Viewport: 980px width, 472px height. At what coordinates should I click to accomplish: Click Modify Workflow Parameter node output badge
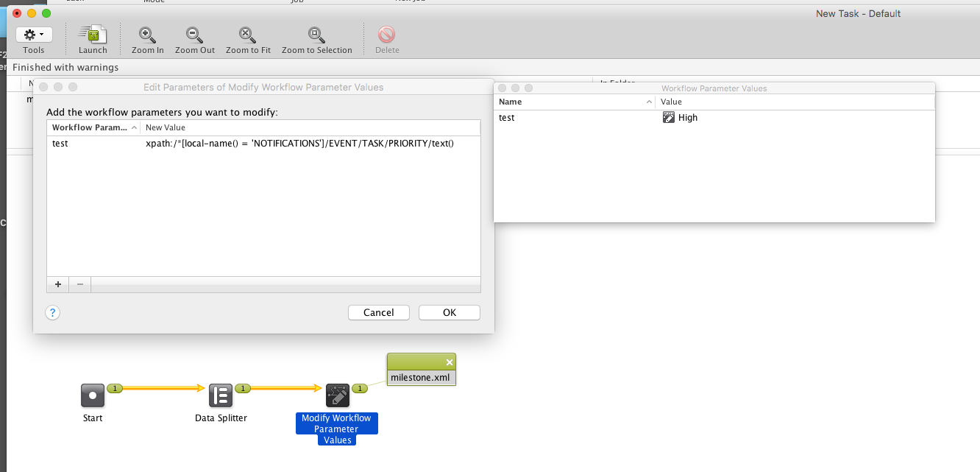(x=360, y=388)
